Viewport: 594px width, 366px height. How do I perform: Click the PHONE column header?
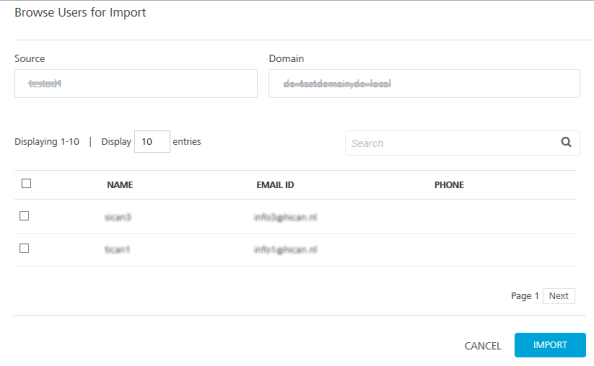pyautogui.click(x=449, y=185)
